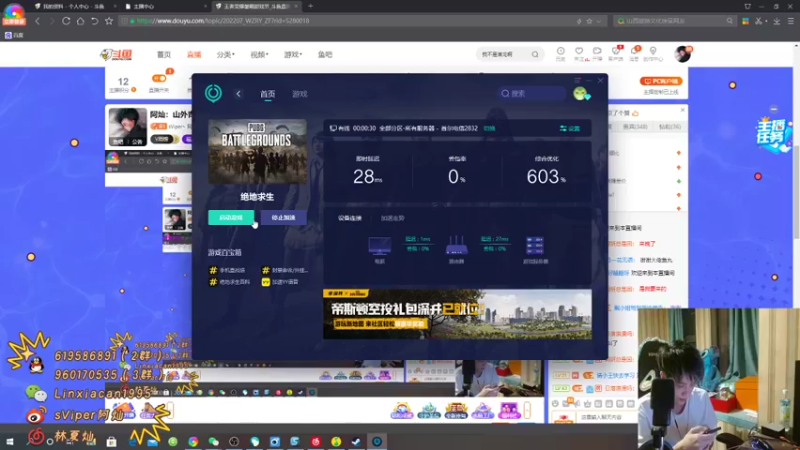Open the Microsoft Store taskbar icon

111,442
